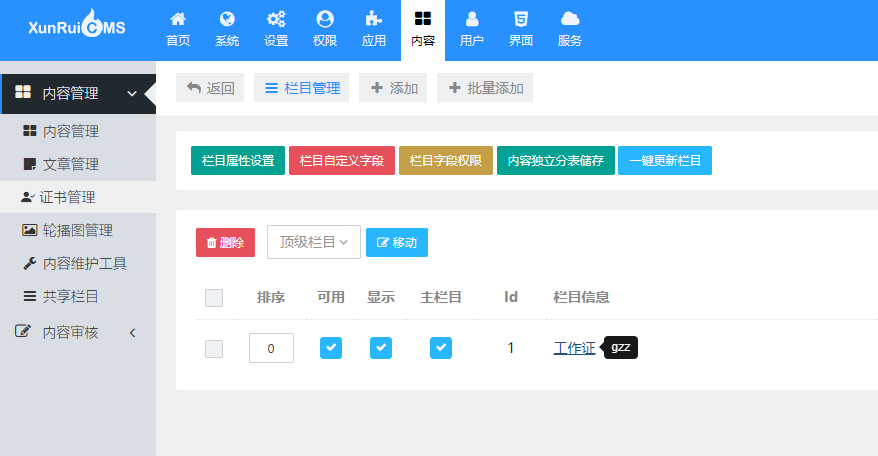
Task: Open 轮播图管理 in sidebar
Action: 78,230
